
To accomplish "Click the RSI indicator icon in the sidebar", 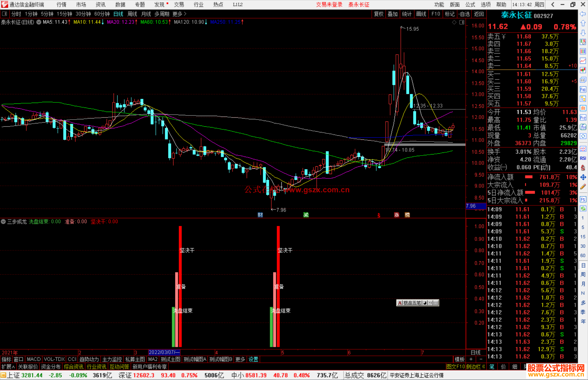I will [583, 158].
